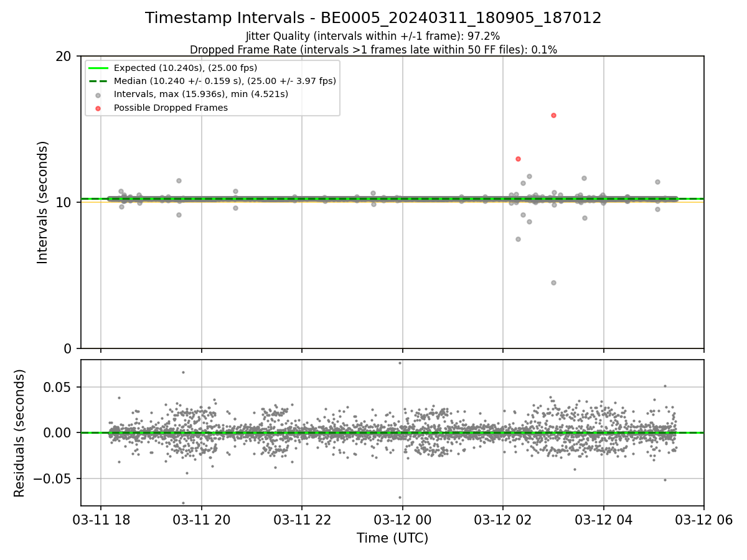Click the red dropped-frame point near 16 seconds

pyautogui.click(x=553, y=115)
